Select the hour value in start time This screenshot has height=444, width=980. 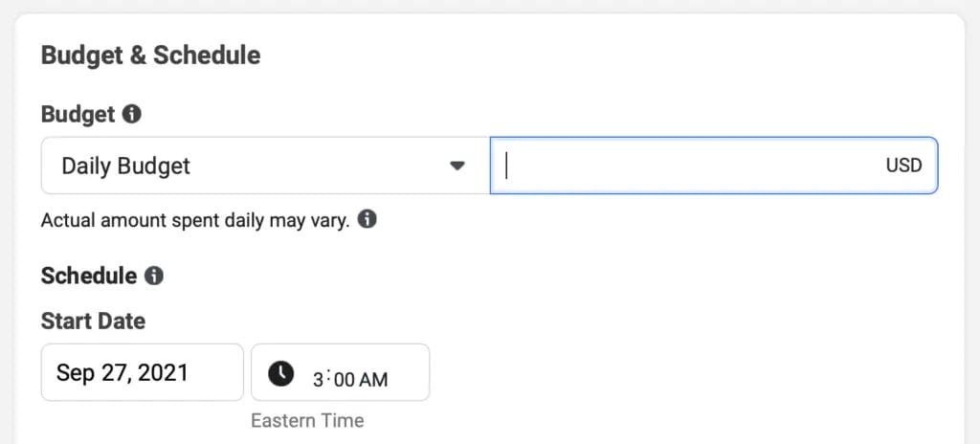(x=318, y=380)
